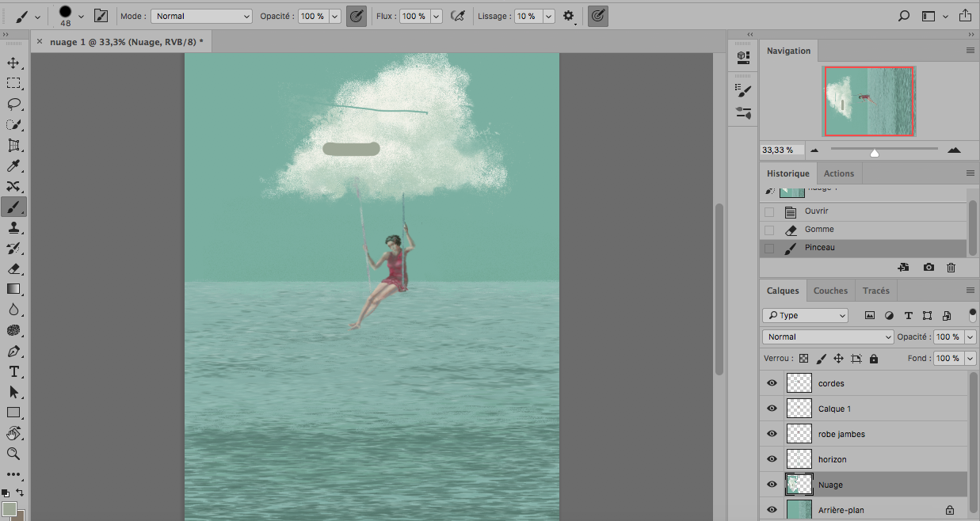The height and width of the screenshot is (521, 980).
Task: Open the layer blend mode dropdown
Action: click(828, 337)
